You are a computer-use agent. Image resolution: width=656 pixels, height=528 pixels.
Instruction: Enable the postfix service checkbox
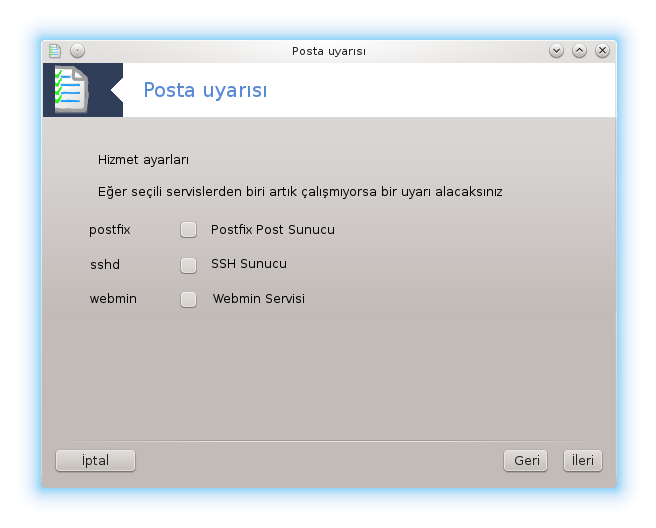(x=188, y=230)
